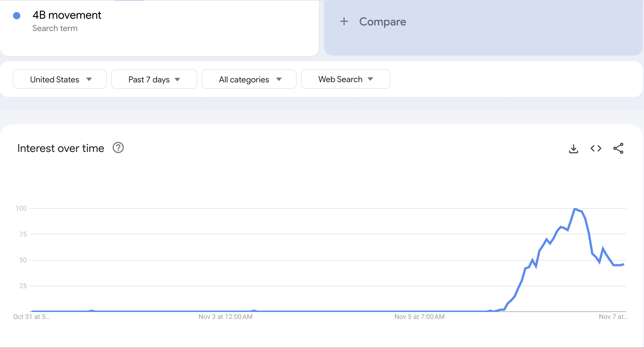Viewport: 644px width, 348px height.
Task: Click the 4B movement search term label
Action: (x=67, y=15)
